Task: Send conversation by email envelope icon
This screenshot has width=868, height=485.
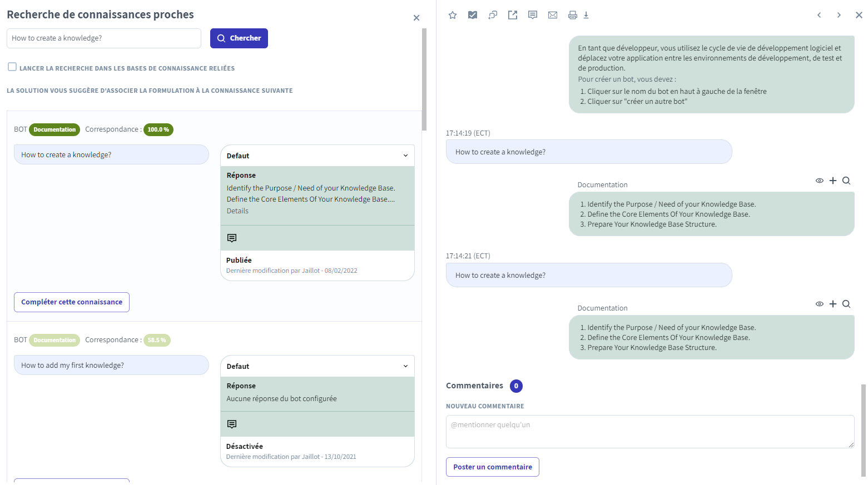Action: click(553, 15)
